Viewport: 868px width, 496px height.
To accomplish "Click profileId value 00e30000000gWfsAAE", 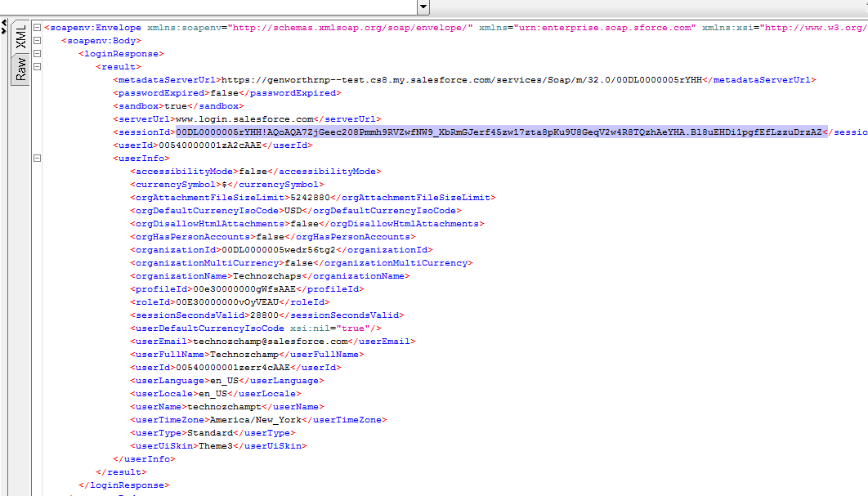I will [x=244, y=289].
